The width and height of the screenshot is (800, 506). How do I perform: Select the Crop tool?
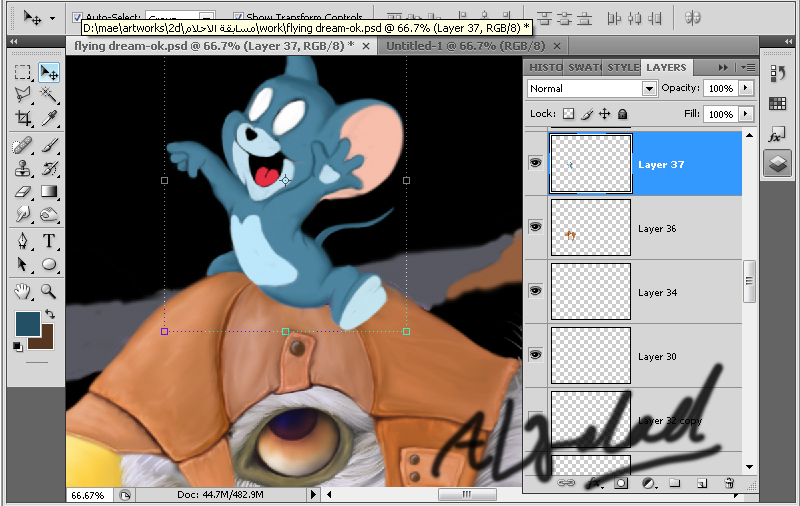tap(22, 118)
